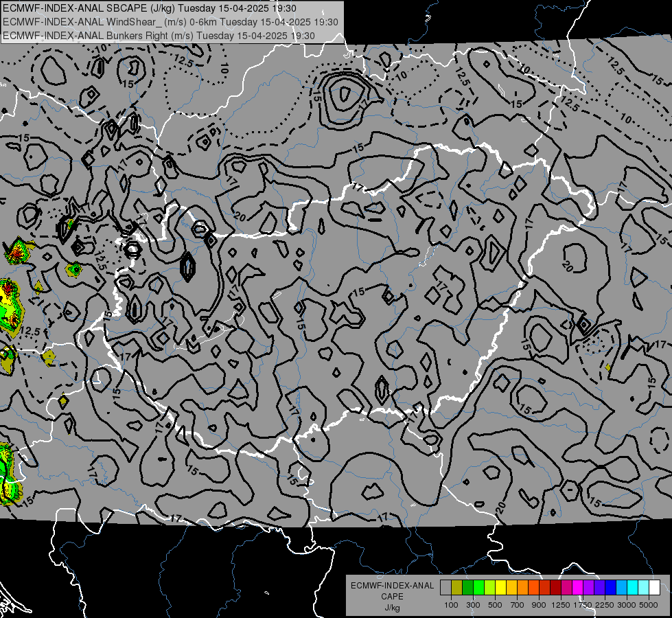Viewport: 672px width, 618px height.
Task: Select the cyan swatch after 3000
Action: pos(633,588)
